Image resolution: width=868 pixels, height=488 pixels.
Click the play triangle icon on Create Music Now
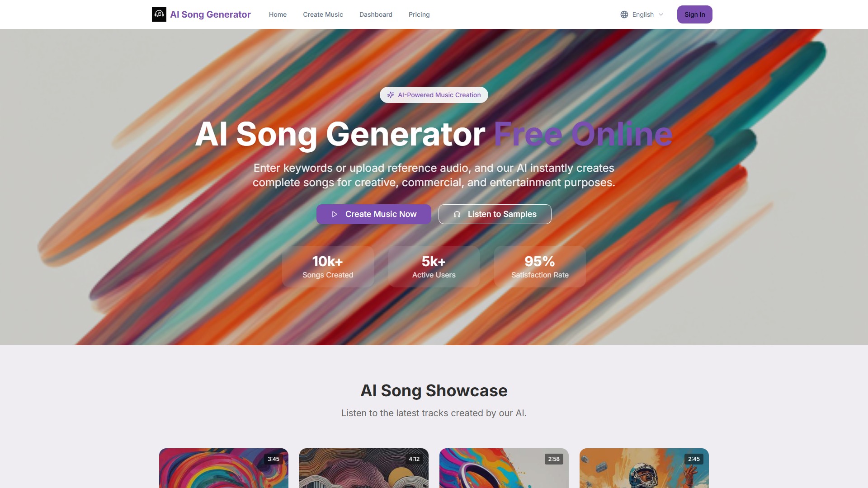tap(335, 214)
